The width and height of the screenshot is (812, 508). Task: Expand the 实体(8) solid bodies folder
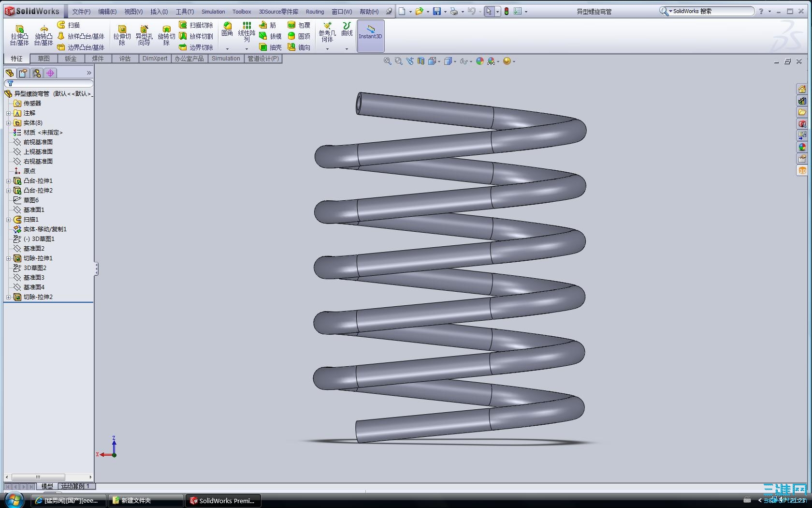[8, 123]
